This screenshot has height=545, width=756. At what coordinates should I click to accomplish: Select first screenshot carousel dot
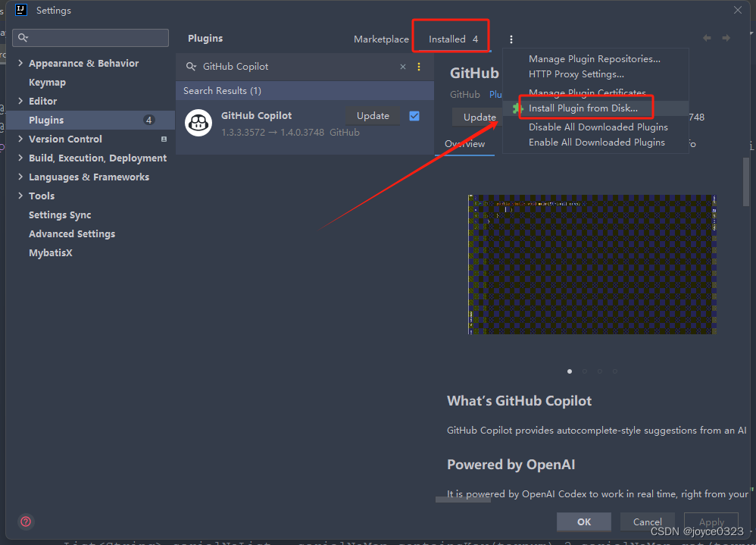coord(570,371)
